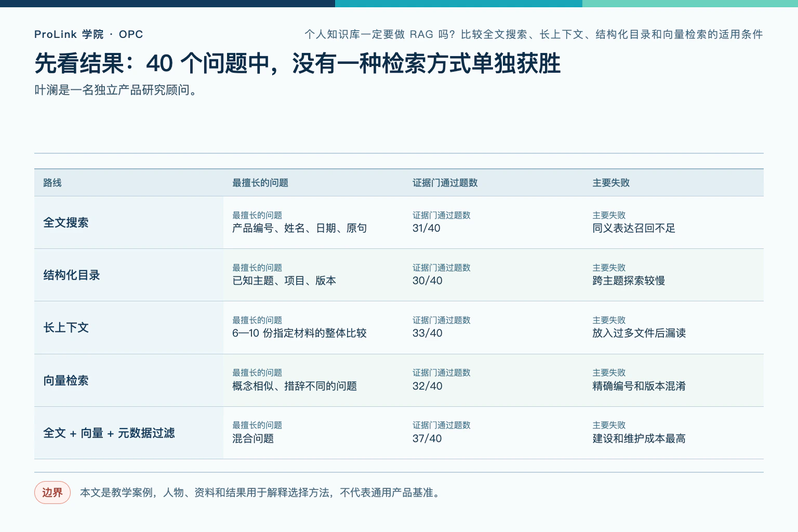Click the small '最擅长的问题' label in 向量检索 row

coord(257,373)
